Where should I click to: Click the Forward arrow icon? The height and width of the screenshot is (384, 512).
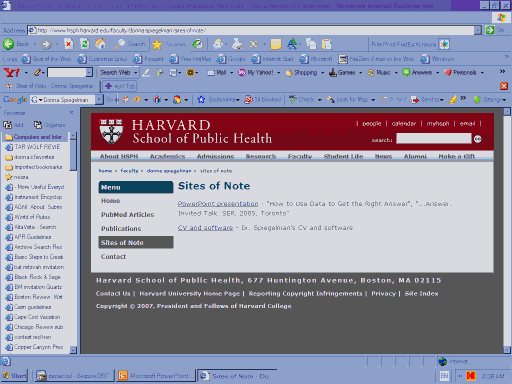coord(46,44)
